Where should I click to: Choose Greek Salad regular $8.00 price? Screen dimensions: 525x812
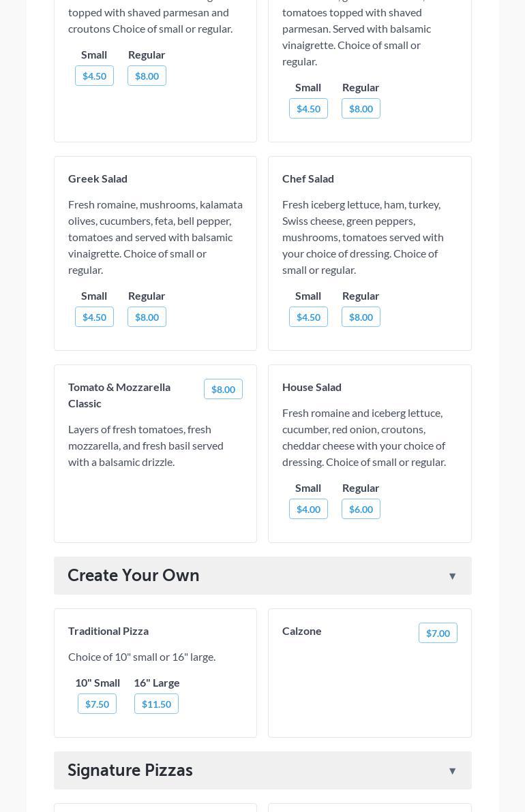(x=147, y=317)
